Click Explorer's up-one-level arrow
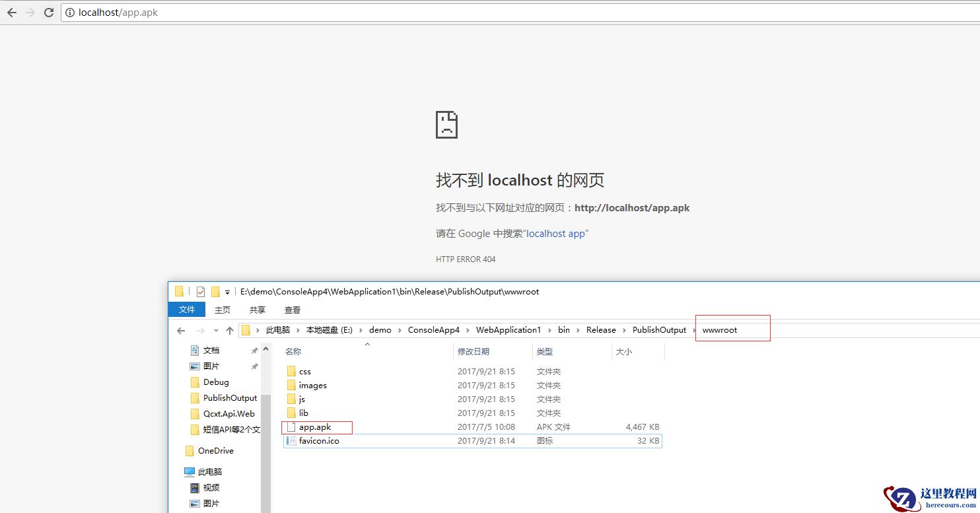 coord(229,330)
